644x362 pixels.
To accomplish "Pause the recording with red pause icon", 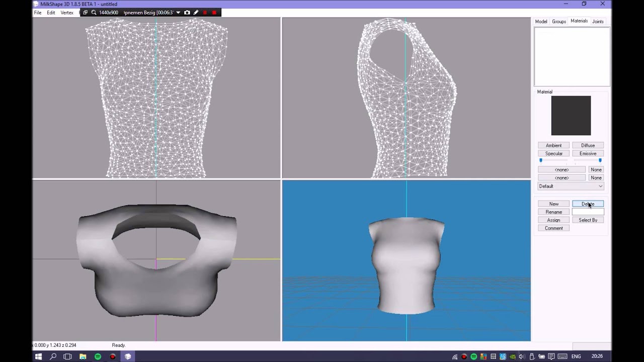I will (x=205, y=13).
